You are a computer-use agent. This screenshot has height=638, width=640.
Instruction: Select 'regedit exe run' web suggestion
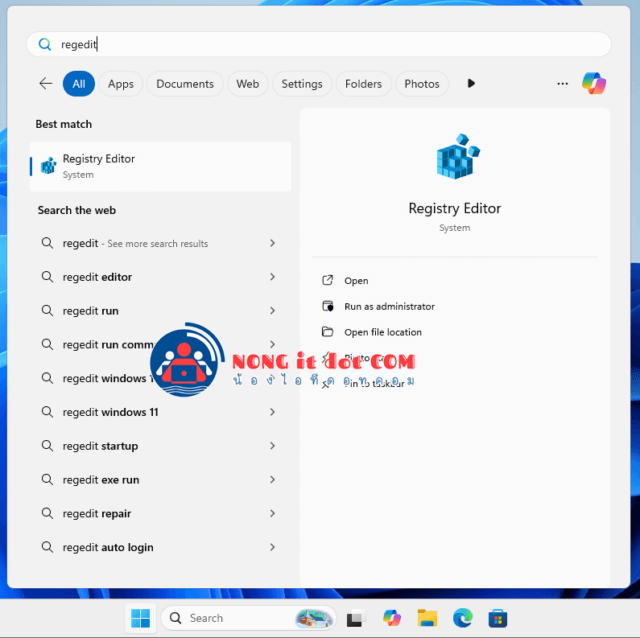tap(160, 480)
